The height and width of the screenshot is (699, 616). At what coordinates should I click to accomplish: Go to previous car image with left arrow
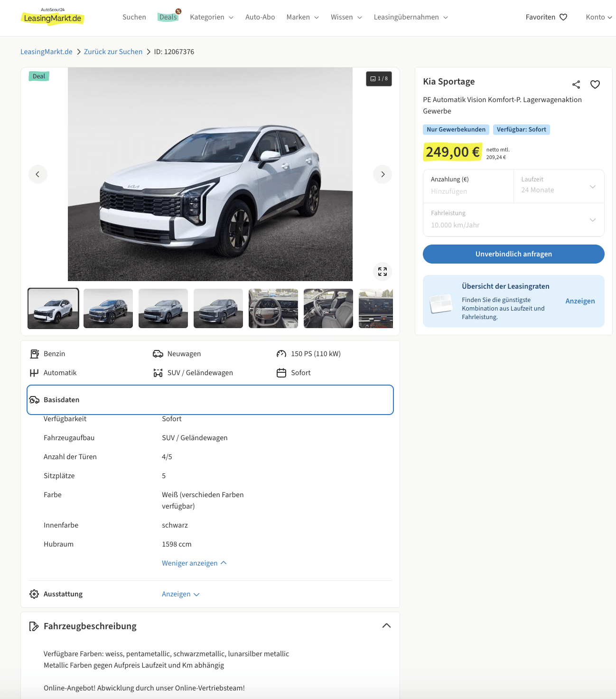(x=38, y=174)
